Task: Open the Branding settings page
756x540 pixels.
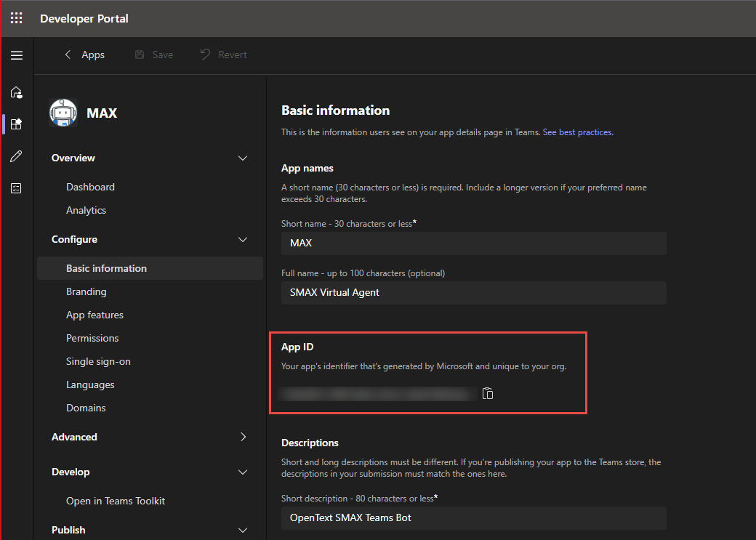Action: [87, 291]
